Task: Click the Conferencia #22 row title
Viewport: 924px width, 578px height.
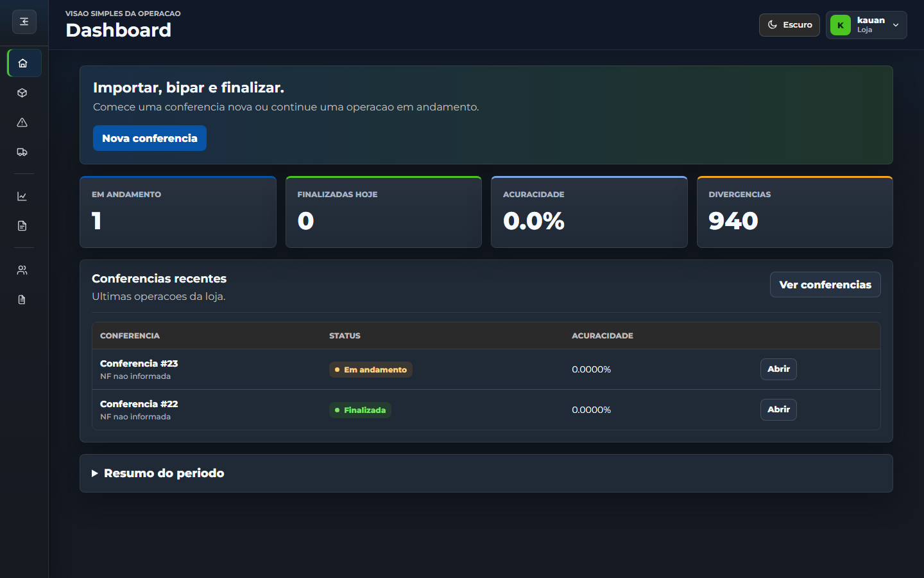Action: (139, 404)
